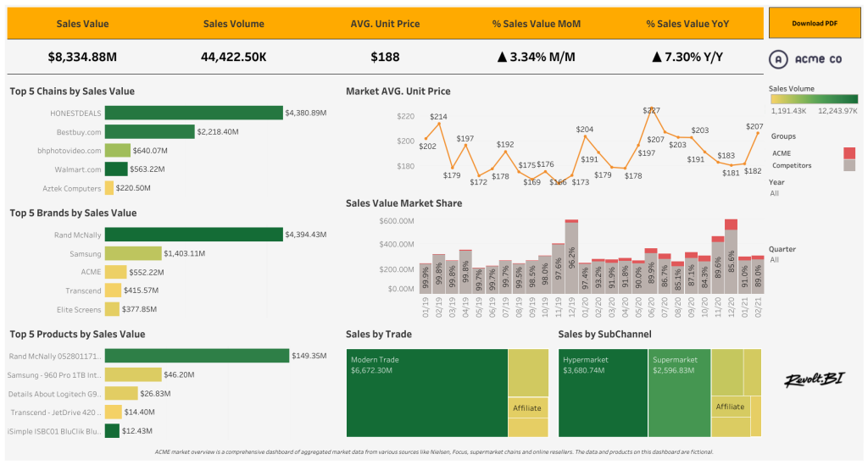Click the $188 average unit price figure

tap(385, 57)
